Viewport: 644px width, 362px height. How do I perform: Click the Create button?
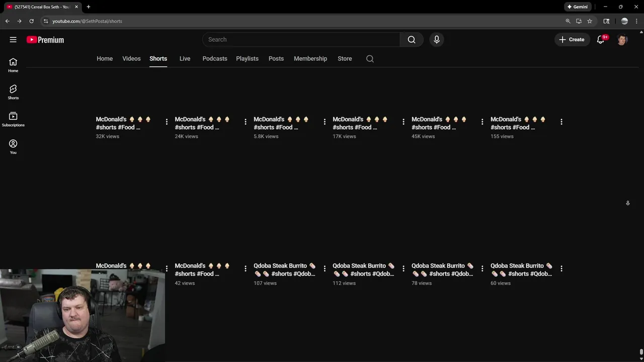572,40
